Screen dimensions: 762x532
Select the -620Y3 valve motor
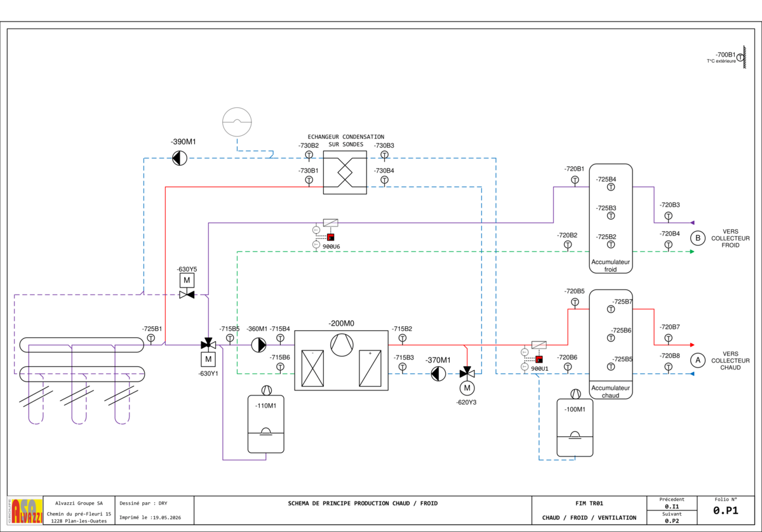(x=467, y=387)
